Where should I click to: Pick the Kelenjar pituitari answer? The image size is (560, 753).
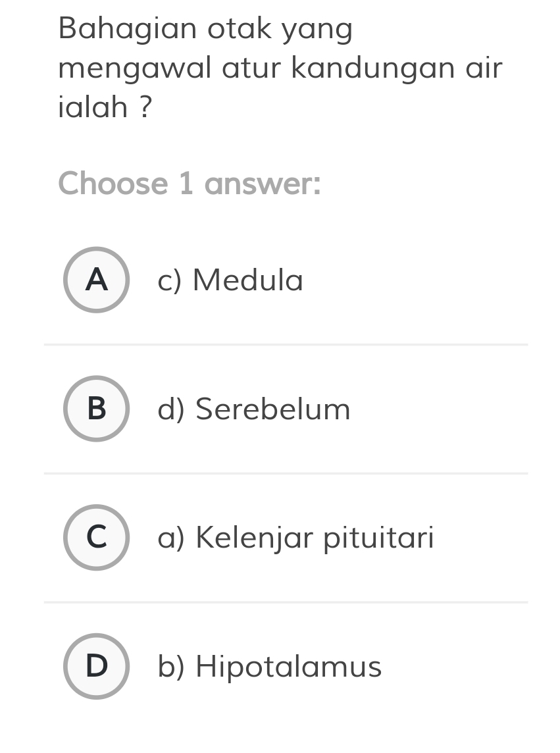pyautogui.click(x=295, y=538)
